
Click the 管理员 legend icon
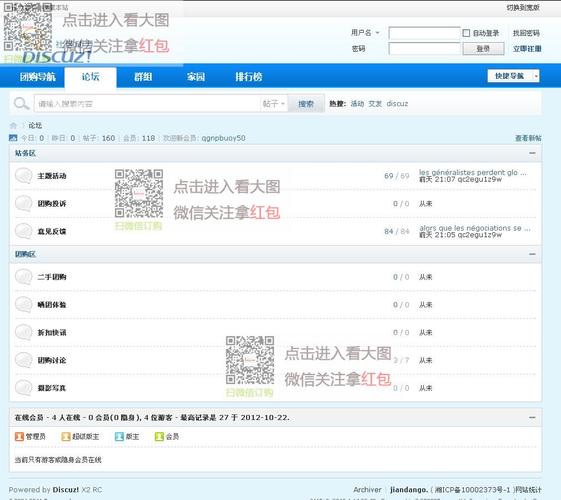tap(19, 436)
